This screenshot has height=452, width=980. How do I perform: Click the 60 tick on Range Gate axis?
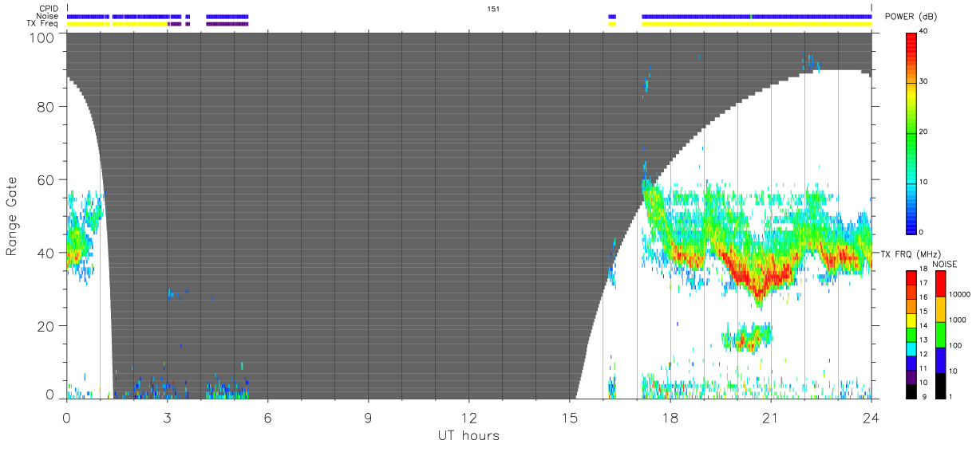45,179
